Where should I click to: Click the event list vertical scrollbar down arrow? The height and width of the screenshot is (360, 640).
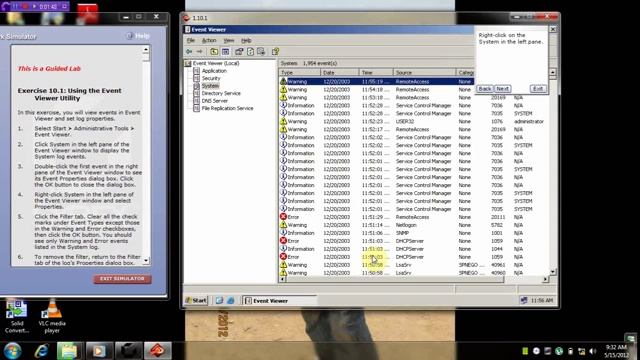pyautogui.click(x=553, y=271)
